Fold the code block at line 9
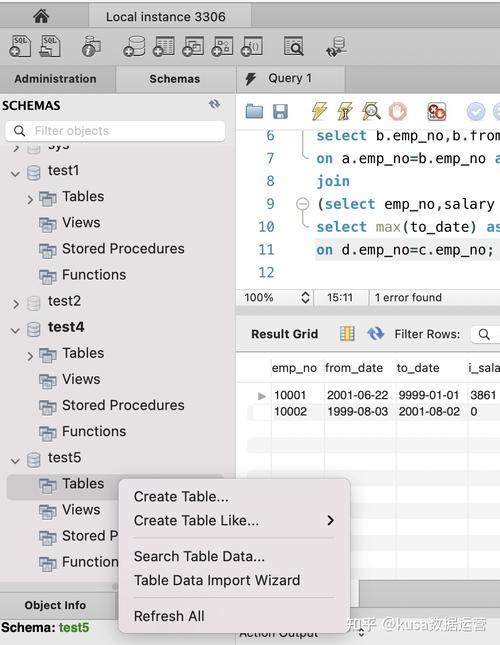Viewport: 500px width, 645px height. (302, 204)
